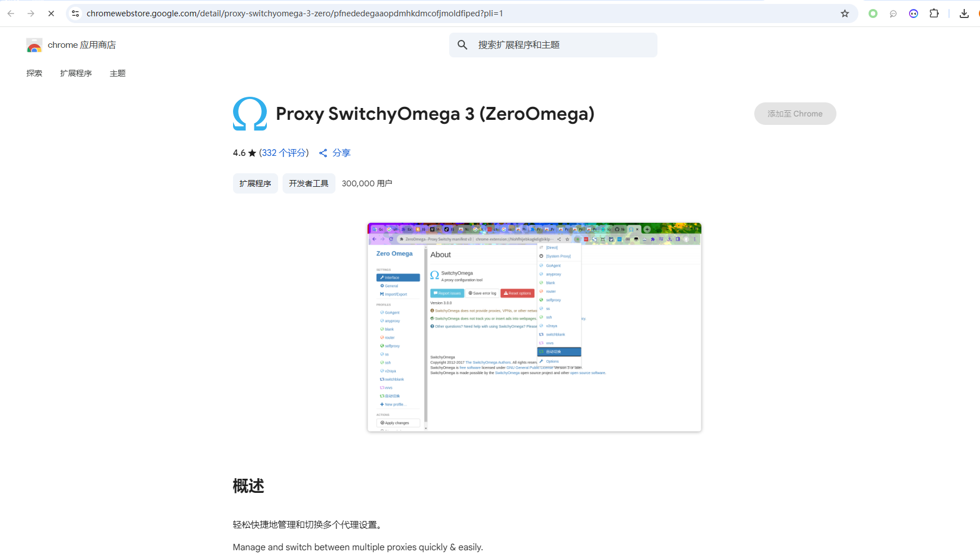Click the 轻松快捷地管理和切换多个代理设置 description
Screen dimensions: 980x557
click(x=308, y=525)
